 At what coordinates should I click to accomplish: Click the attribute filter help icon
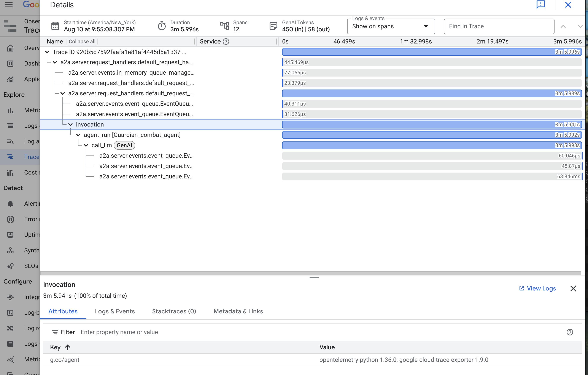tap(569, 332)
